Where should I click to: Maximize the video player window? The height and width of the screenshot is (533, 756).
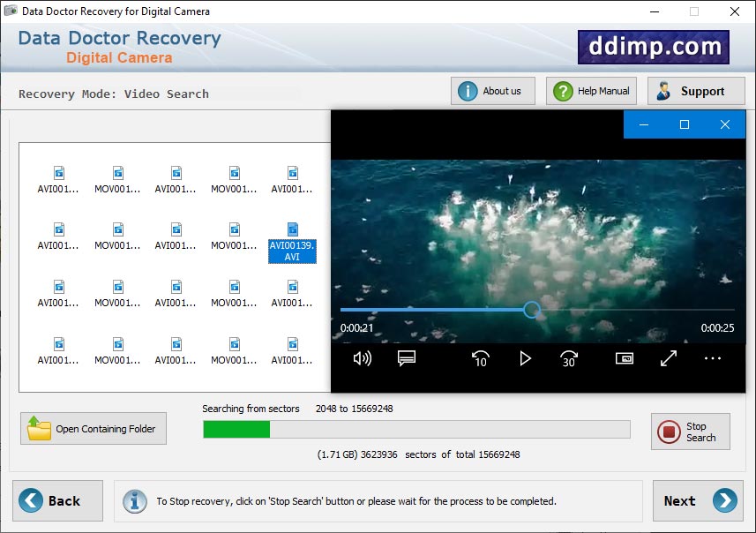point(684,124)
